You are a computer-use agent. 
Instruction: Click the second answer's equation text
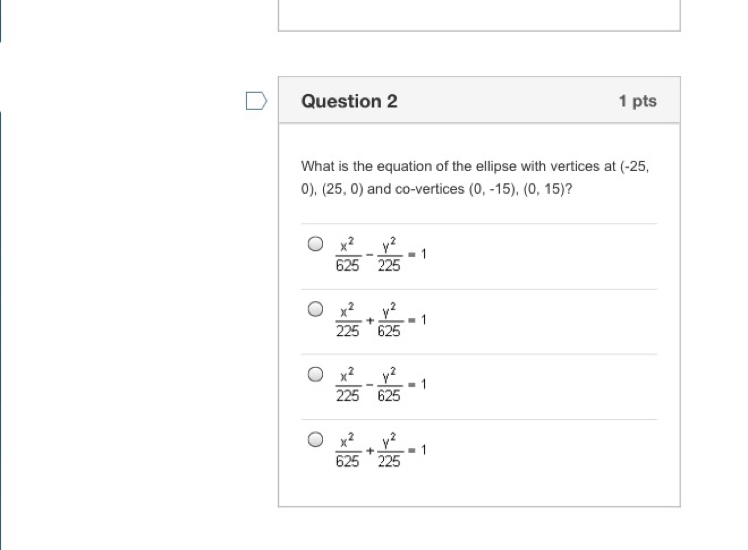(x=381, y=320)
